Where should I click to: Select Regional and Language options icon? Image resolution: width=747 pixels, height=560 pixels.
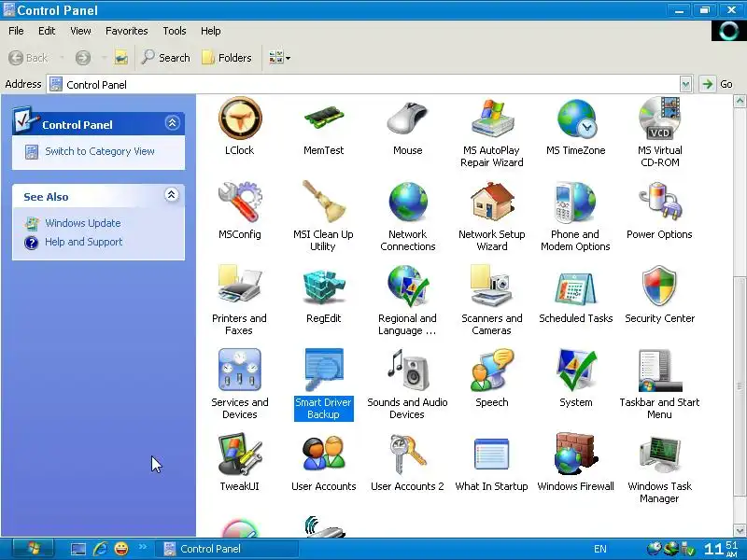(x=408, y=286)
